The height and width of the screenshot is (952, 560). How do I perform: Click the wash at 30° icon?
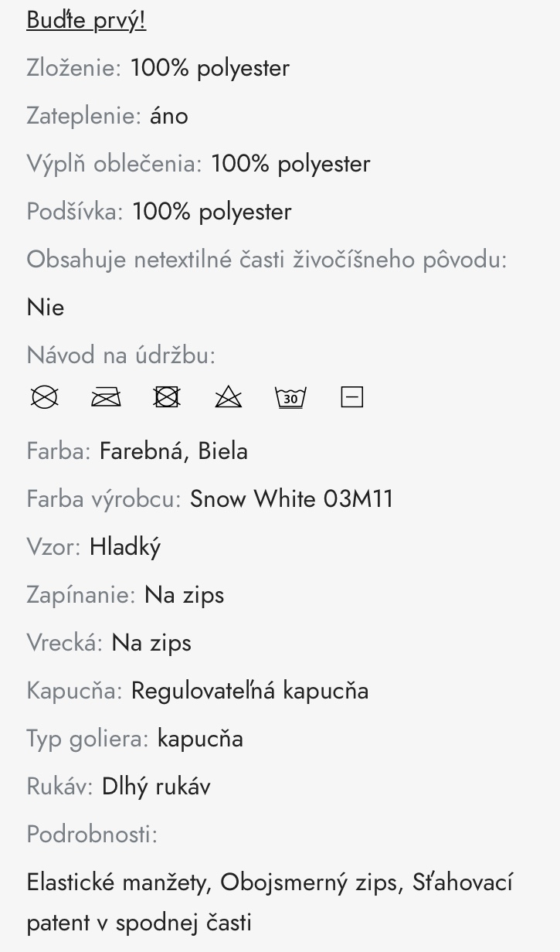[290, 397]
